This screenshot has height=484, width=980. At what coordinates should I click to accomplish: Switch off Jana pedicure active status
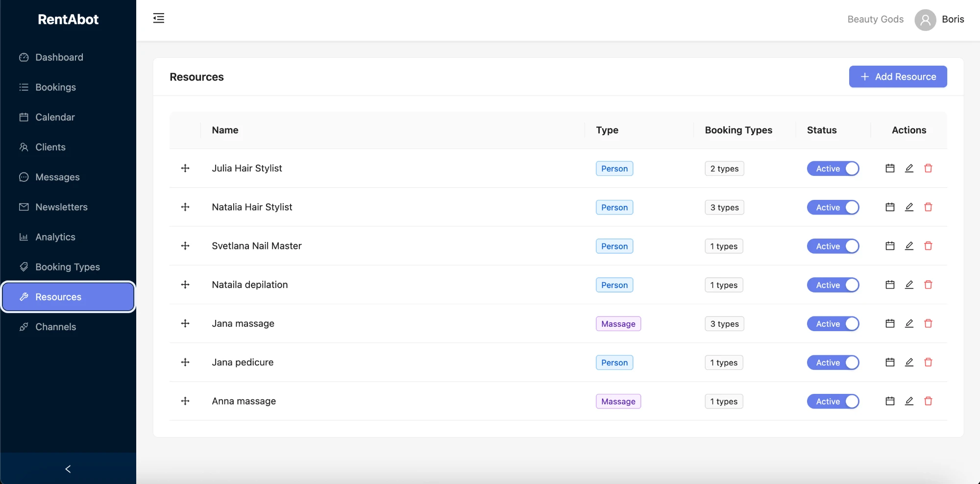click(833, 363)
